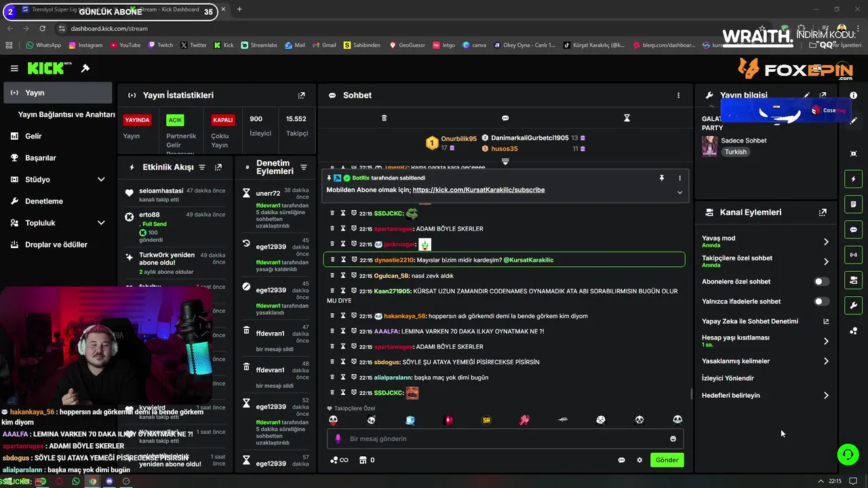868x488 pixels.
Task: Open Sohbet panel three-dot menu
Action: pyautogui.click(x=678, y=96)
